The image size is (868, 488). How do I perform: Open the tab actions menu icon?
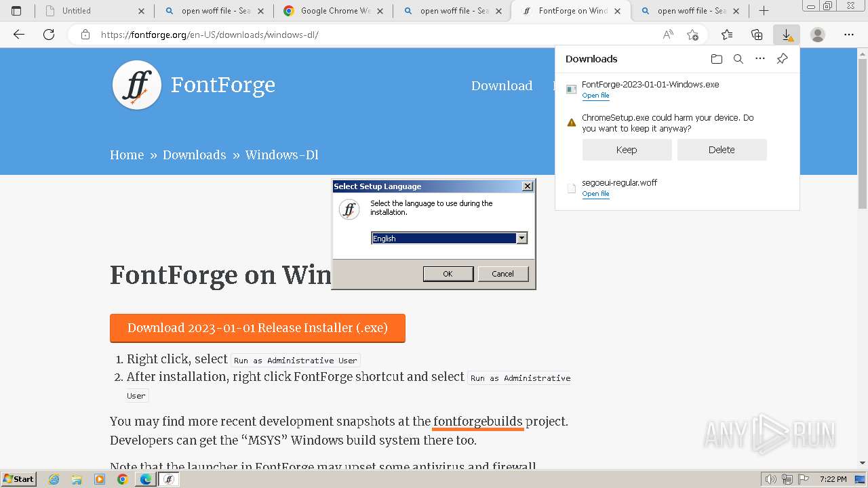pyautogui.click(x=16, y=11)
